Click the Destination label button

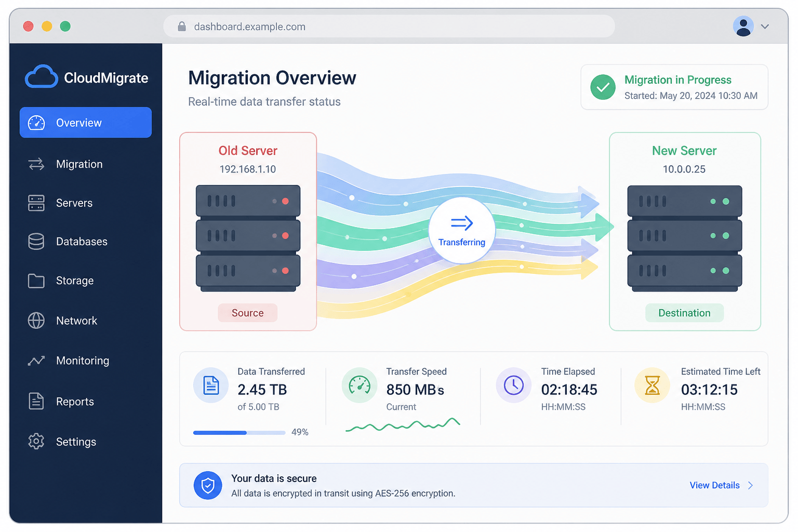[x=684, y=313]
